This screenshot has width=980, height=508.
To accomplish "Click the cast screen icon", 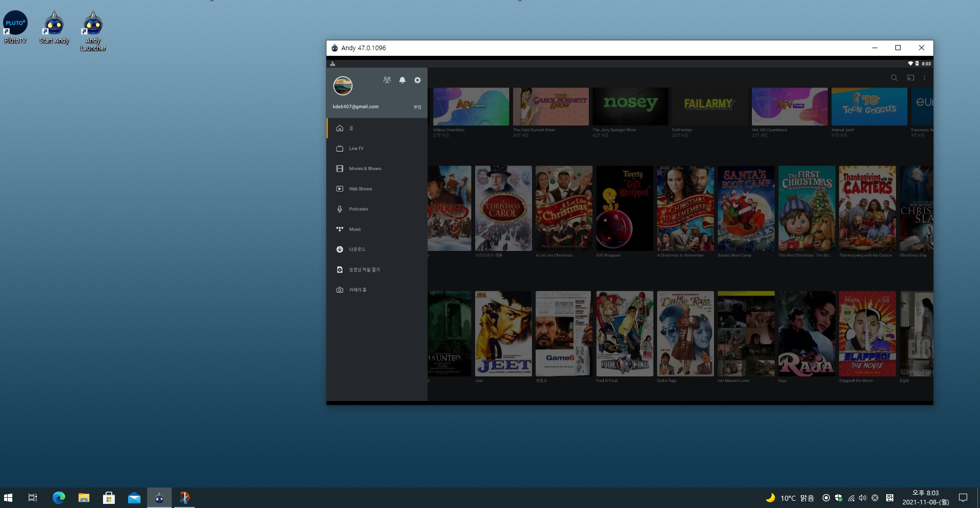I will 910,78.
